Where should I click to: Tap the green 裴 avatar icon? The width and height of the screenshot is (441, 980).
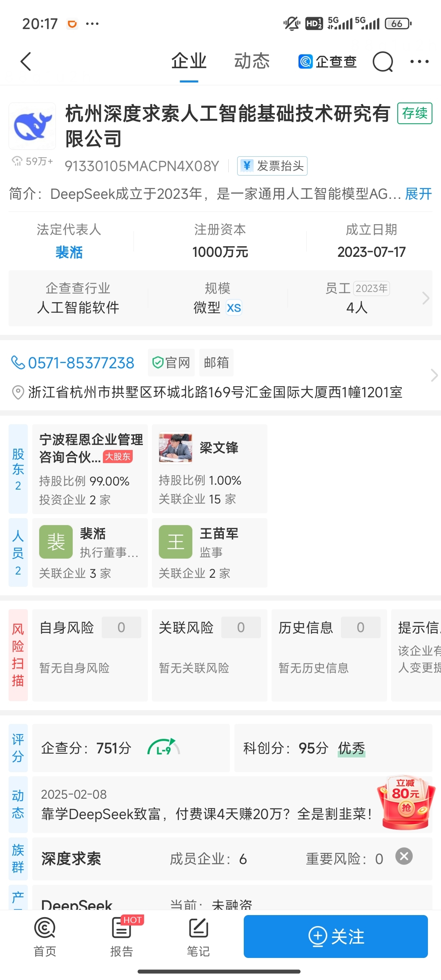tap(56, 542)
